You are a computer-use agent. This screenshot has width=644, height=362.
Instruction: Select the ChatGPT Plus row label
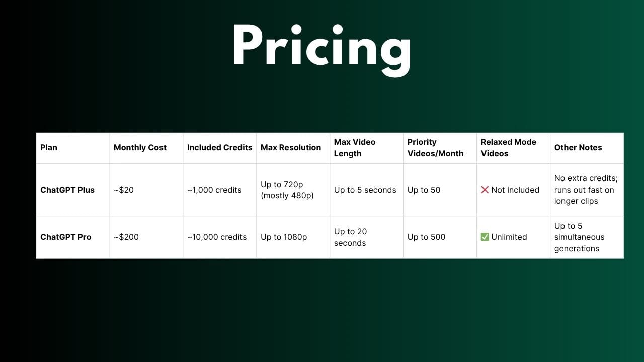pyautogui.click(x=67, y=190)
